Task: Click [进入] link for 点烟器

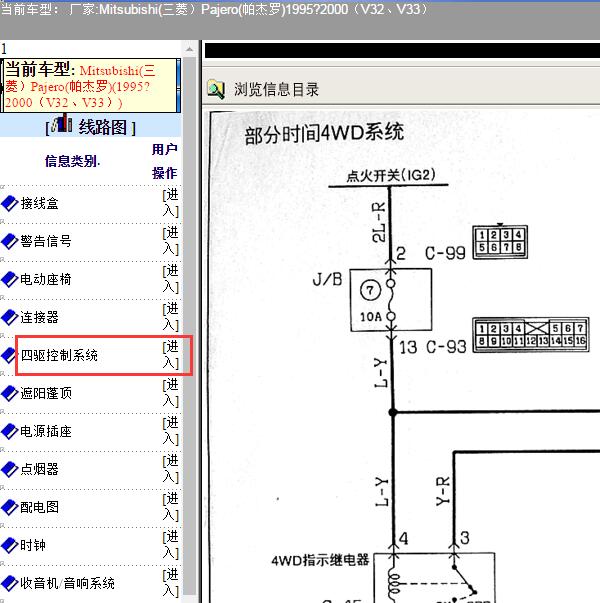Action: (171, 469)
